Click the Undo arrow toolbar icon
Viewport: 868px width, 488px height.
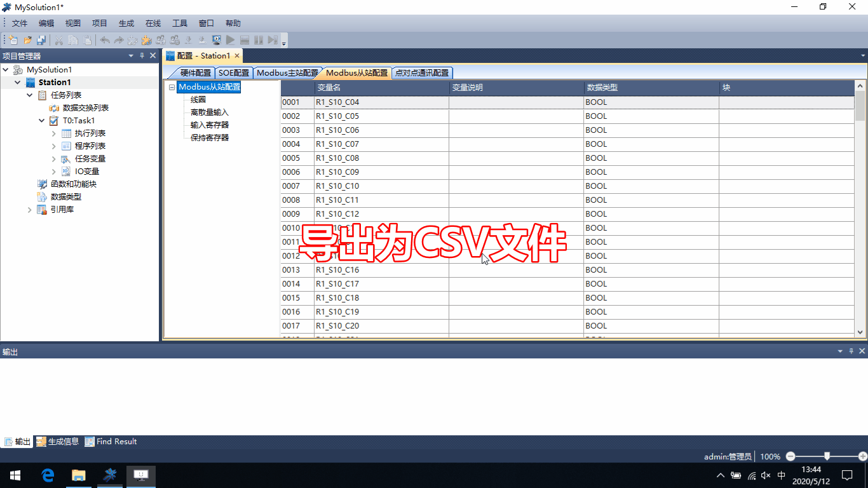[x=105, y=40]
